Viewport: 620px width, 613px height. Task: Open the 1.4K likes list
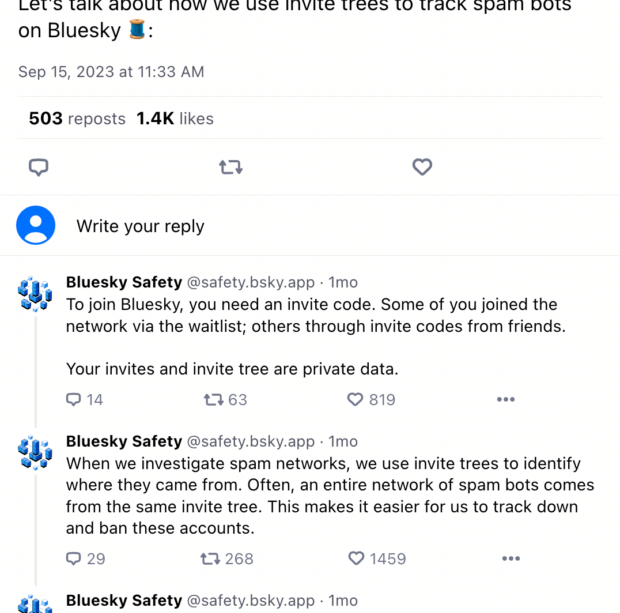(175, 118)
